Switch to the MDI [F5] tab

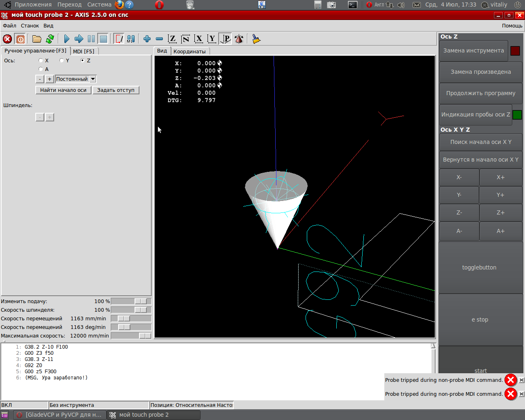click(x=84, y=51)
